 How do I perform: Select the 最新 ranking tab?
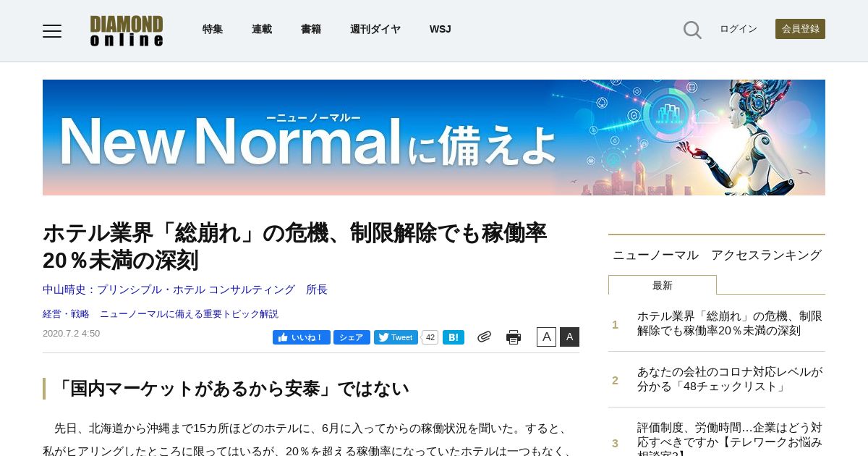pos(663,285)
